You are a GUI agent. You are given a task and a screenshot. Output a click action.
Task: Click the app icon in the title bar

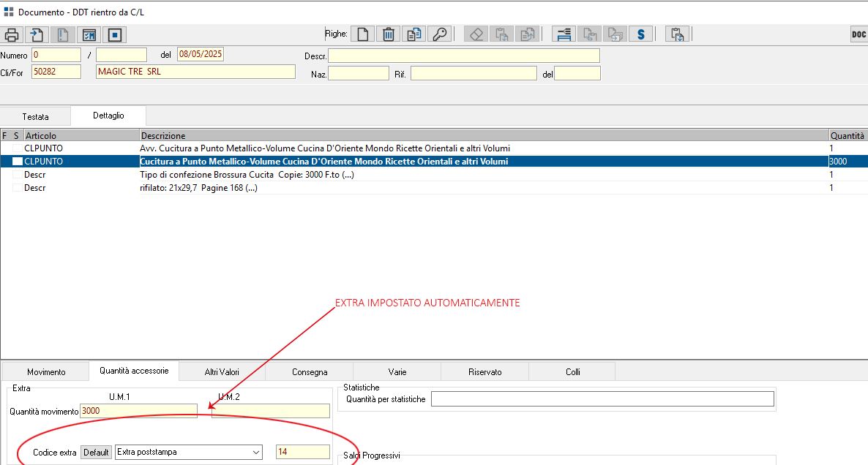[x=8, y=12]
